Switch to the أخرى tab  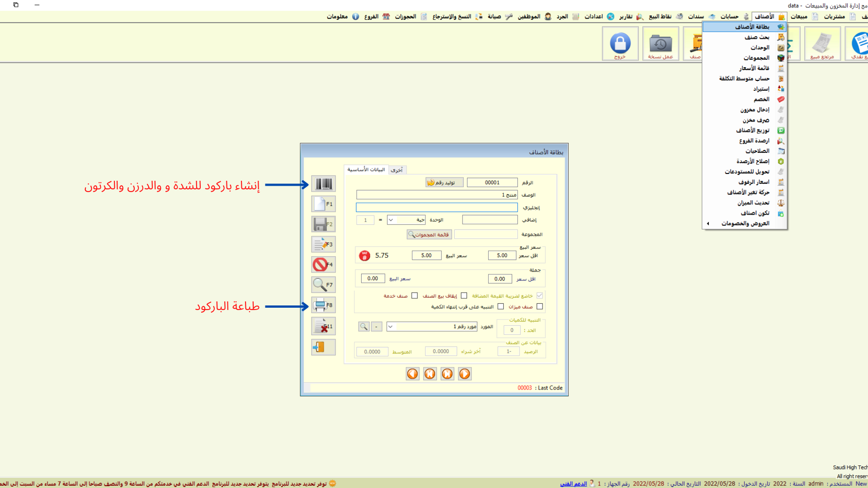pyautogui.click(x=397, y=170)
